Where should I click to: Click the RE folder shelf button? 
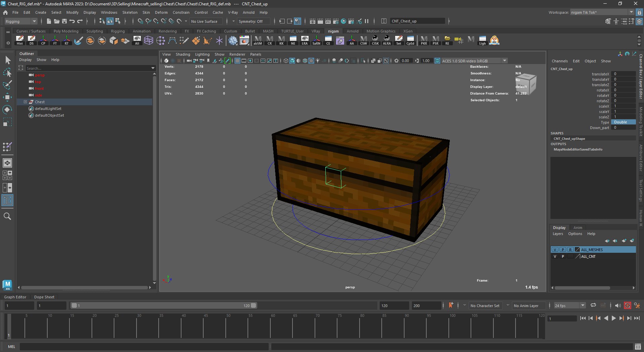(x=447, y=41)
